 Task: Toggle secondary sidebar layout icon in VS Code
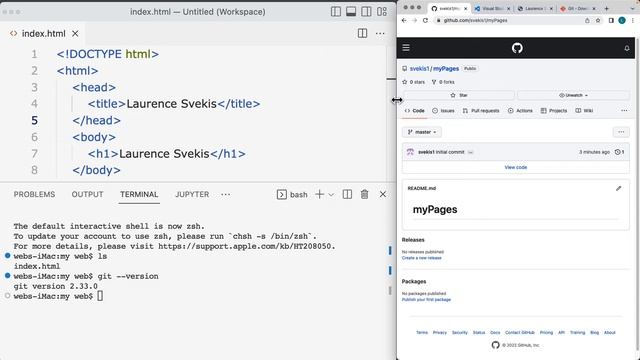pos(366,11)
